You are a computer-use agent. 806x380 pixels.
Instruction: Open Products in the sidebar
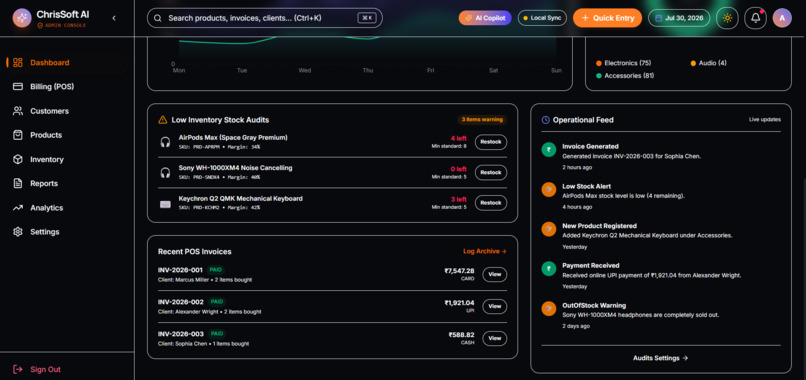point(67,135)
